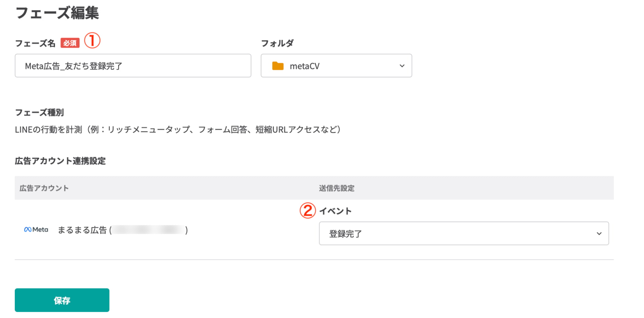Click the red 必須 badge next to フェーズ名
Image resolution: width=644 pixels, height=318 pixels.
tap(71, 42)
